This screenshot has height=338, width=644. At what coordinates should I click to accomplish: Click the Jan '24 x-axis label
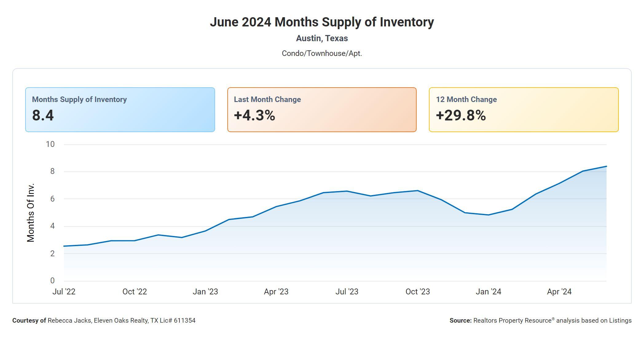(x=488, y=292)
